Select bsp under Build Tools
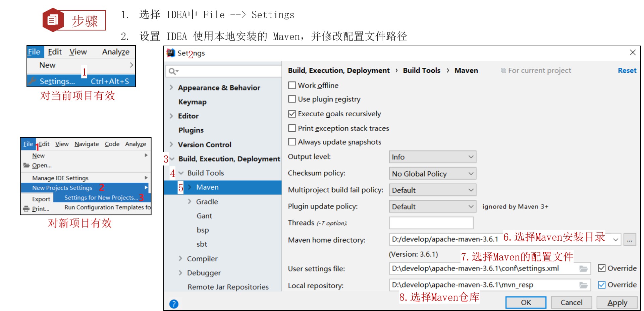 point(203,230)
